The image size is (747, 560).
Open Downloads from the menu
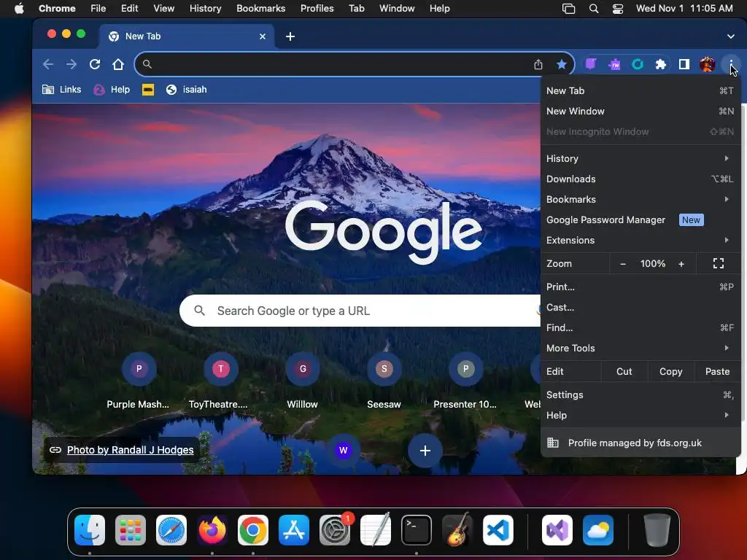pyautogui.click(x=640, y=179)
